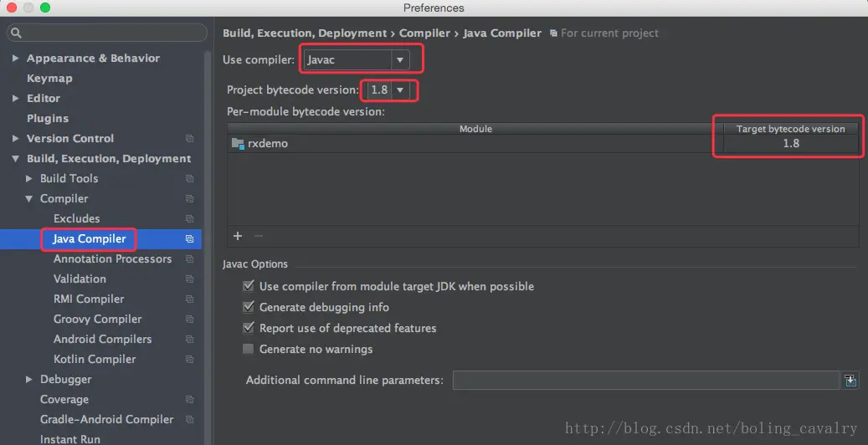Image resolution: width=868 pixels, height=445 pixels.
Task: Add a module with the plus button
Action: click(238, 236)
